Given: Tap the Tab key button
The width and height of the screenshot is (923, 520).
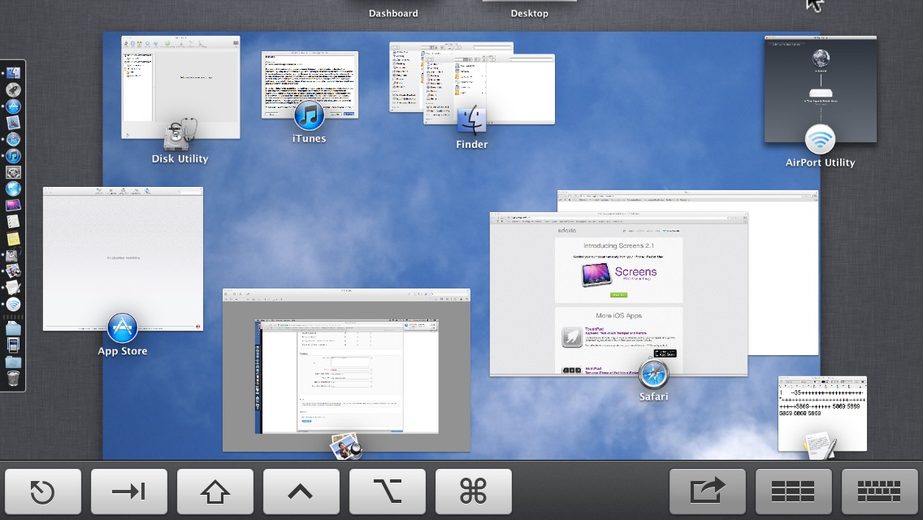Looking at the screenshot, I should click(129, 491).
